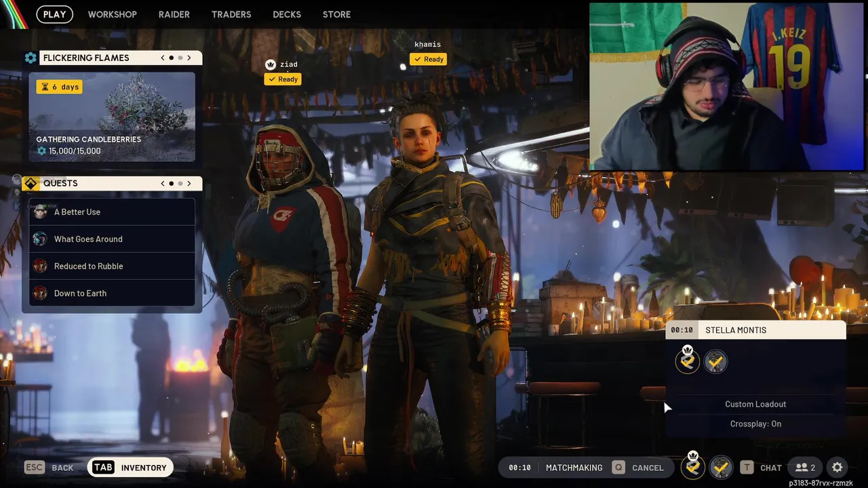The width and height of the screenshot is (868, 488).
Task: Open the settings gear in bottom bar
Action: [837, 468]
